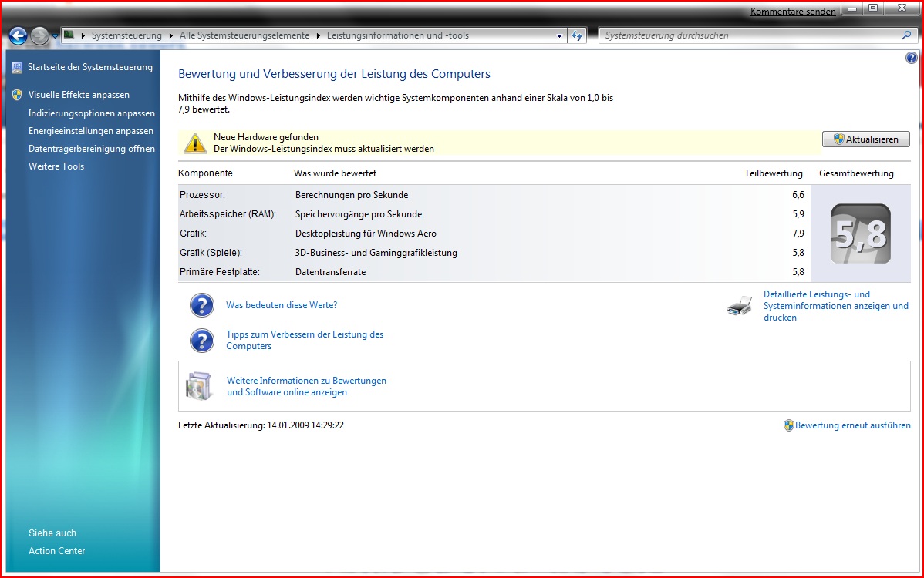Minimize the window
The image size is (924, 578).
852,8
